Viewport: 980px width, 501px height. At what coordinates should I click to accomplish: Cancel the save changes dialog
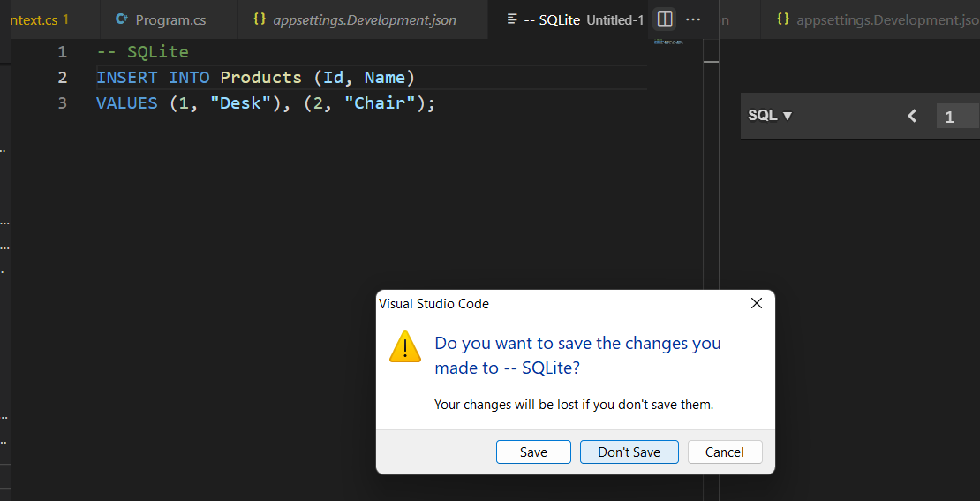click(724, 452)
